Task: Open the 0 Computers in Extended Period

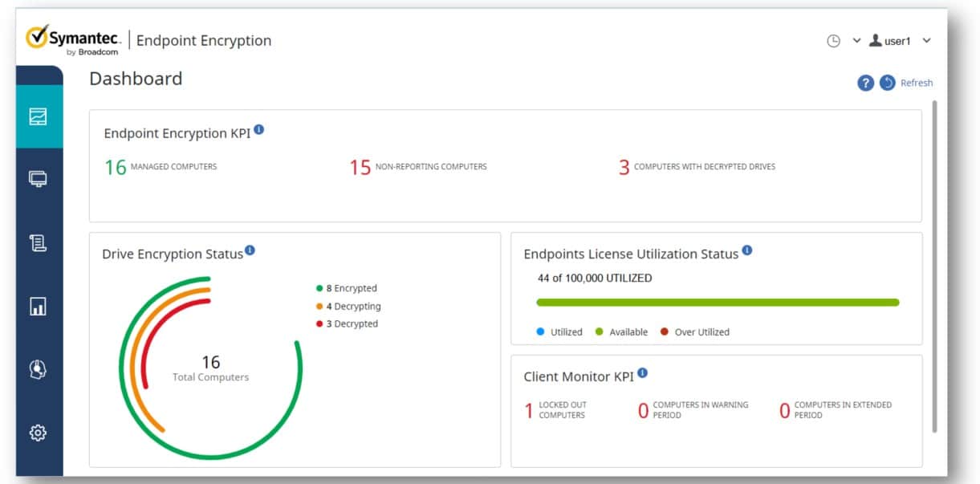Action: [785, 411]
